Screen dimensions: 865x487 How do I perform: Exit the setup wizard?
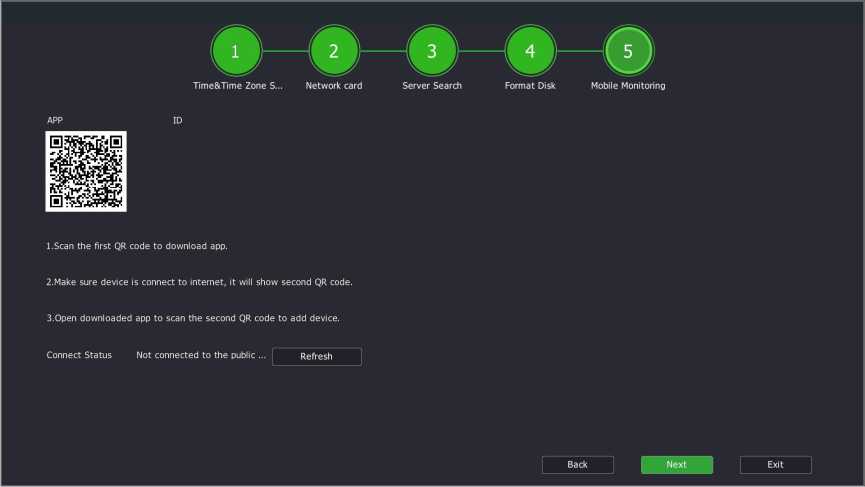point(775,464)
